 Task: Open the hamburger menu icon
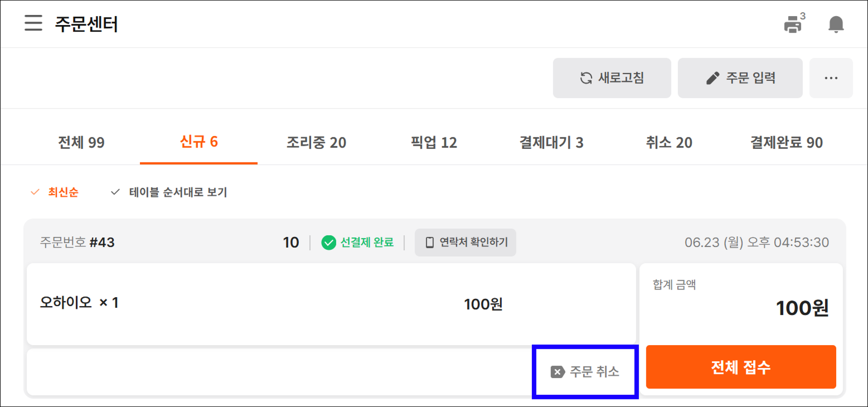33,23
